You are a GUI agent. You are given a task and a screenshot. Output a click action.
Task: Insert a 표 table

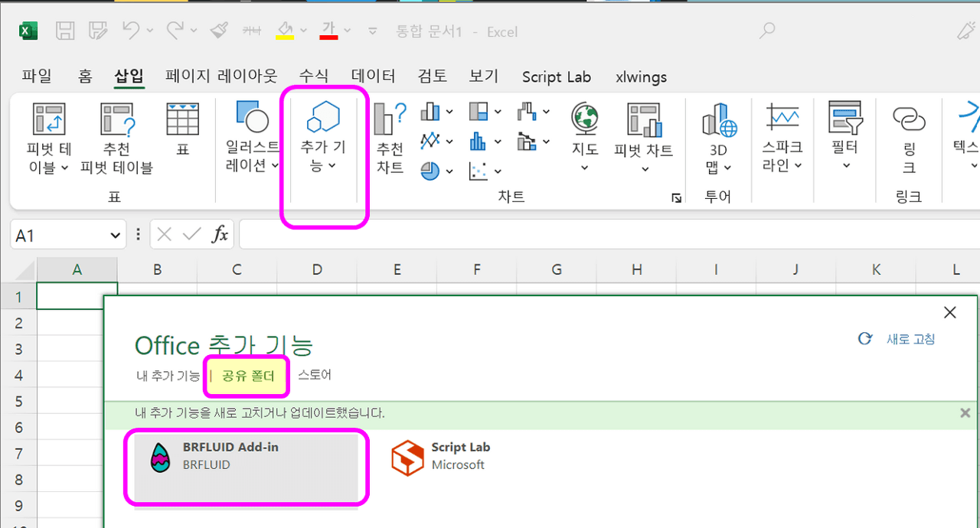[182, 130]
